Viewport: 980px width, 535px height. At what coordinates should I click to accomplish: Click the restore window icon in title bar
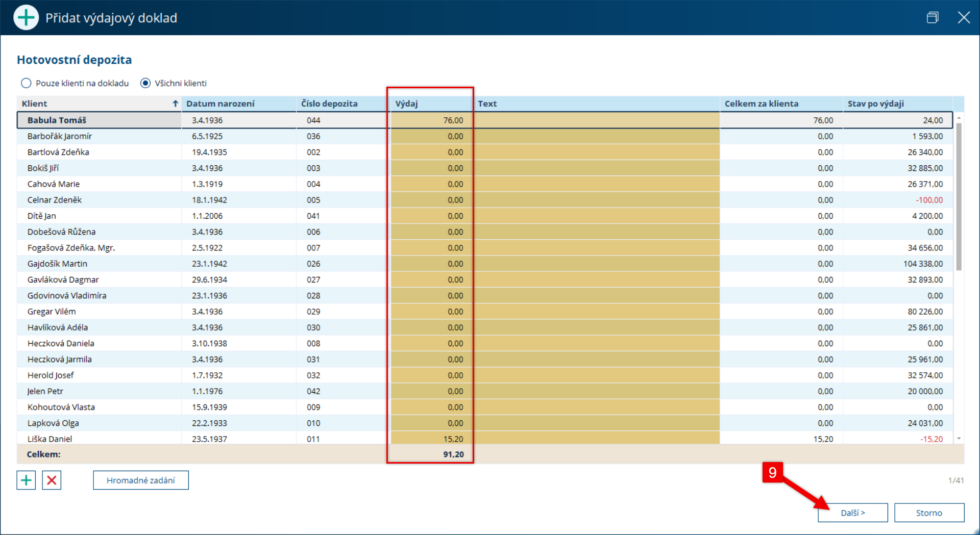933,18
